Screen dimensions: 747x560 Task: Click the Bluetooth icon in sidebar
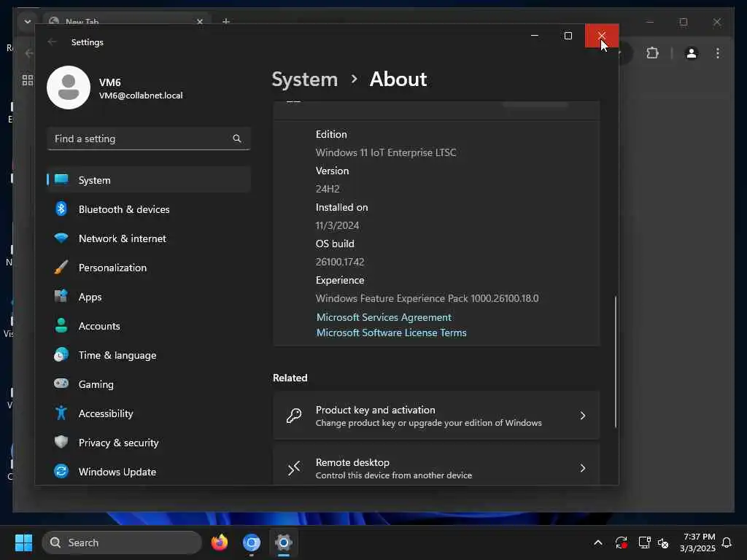point(61,209)
